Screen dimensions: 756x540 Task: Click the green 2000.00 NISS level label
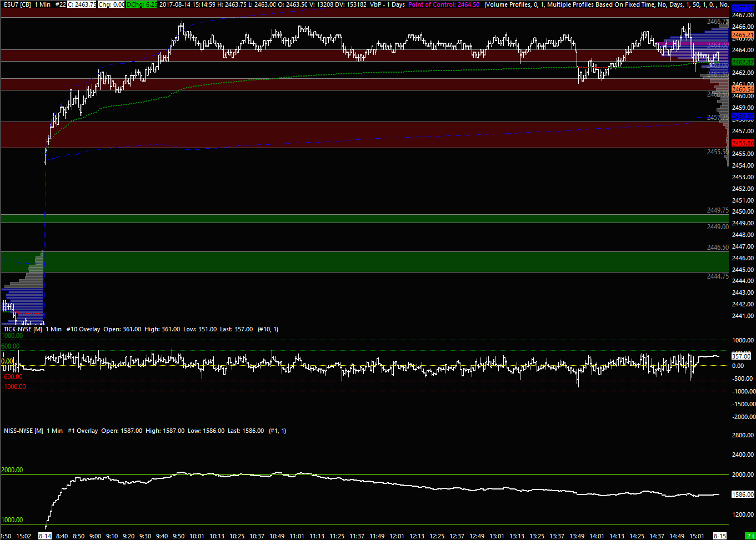[12, 470]
